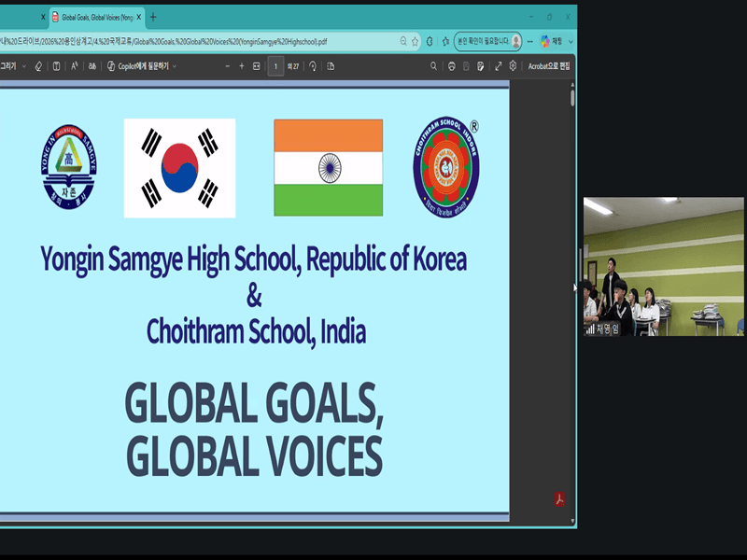This screenshot has width=747, height=560.
Task: Open a new browser tab
Action: pos(153,17)
